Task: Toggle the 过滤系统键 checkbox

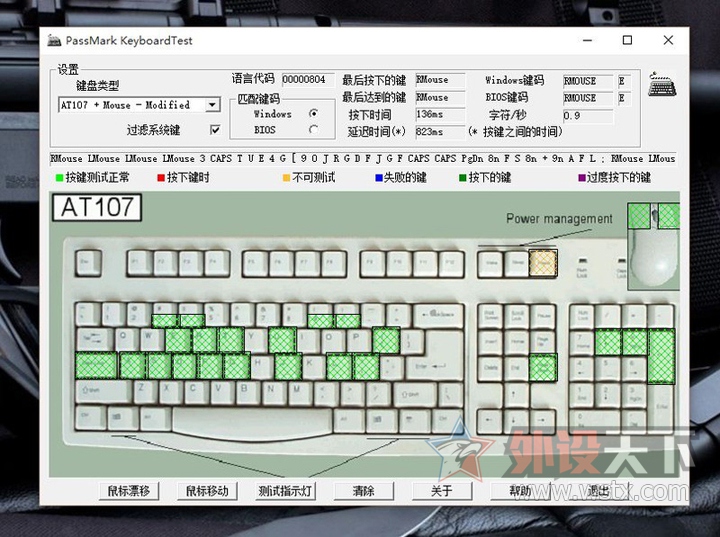Action: tap(215, 130)
